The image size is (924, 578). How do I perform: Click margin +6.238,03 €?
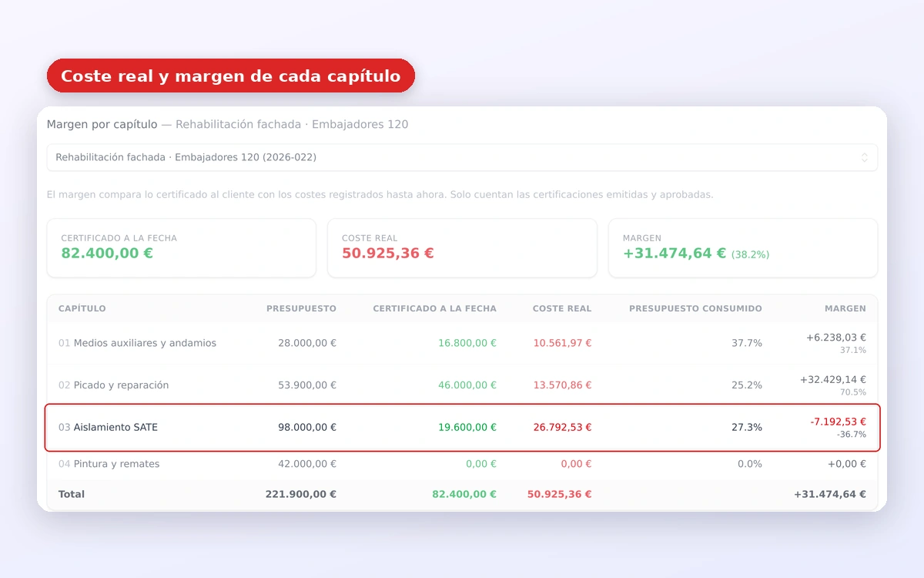836,337
